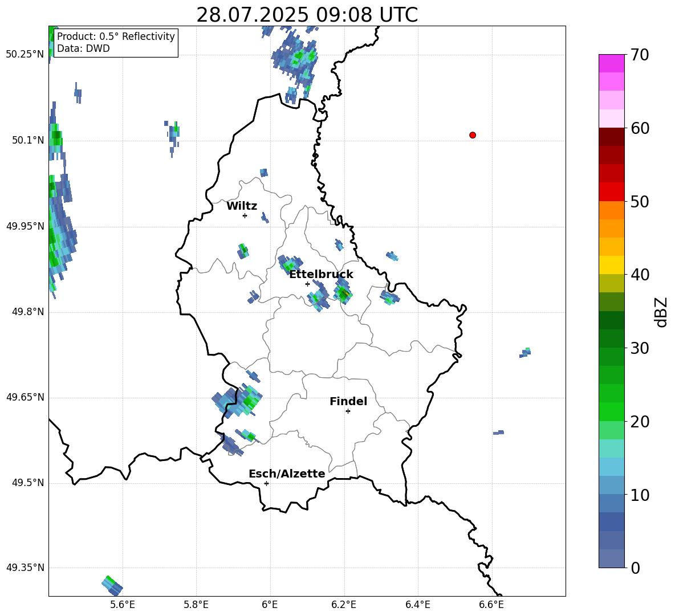Select the Findel station label
675x616 pixels.
pyautogui.click(x=348, y=401)
